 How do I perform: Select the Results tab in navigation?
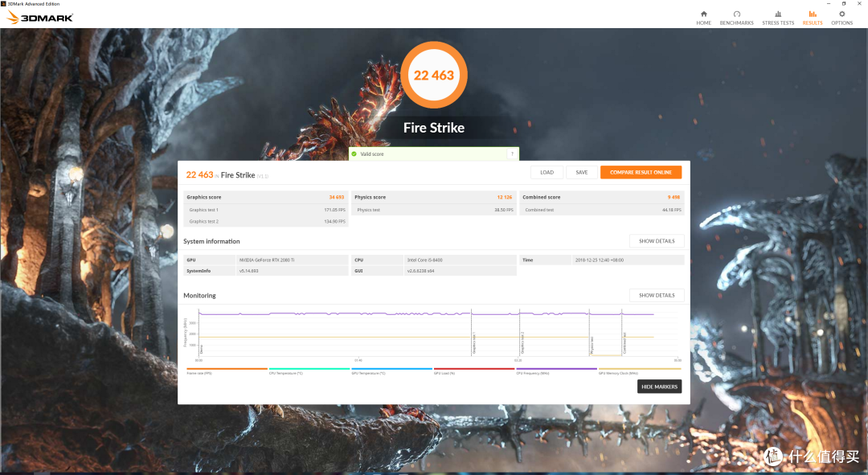[x=812, y=18]
